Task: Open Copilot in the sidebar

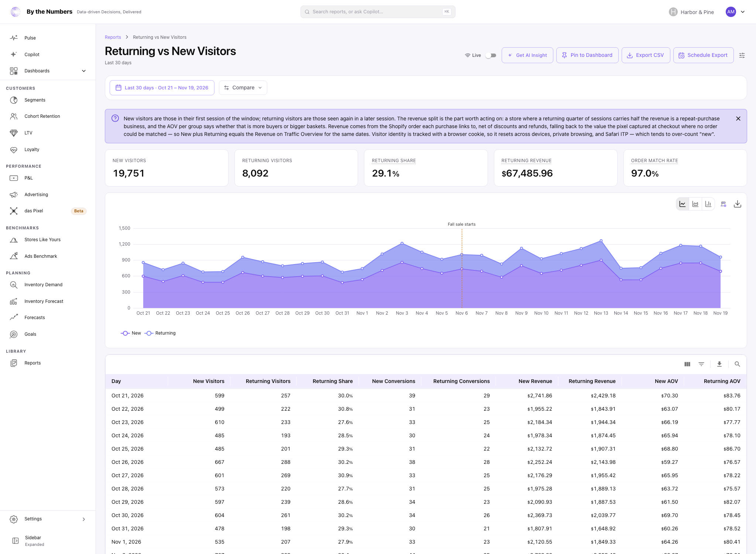Action: [48, 55]
